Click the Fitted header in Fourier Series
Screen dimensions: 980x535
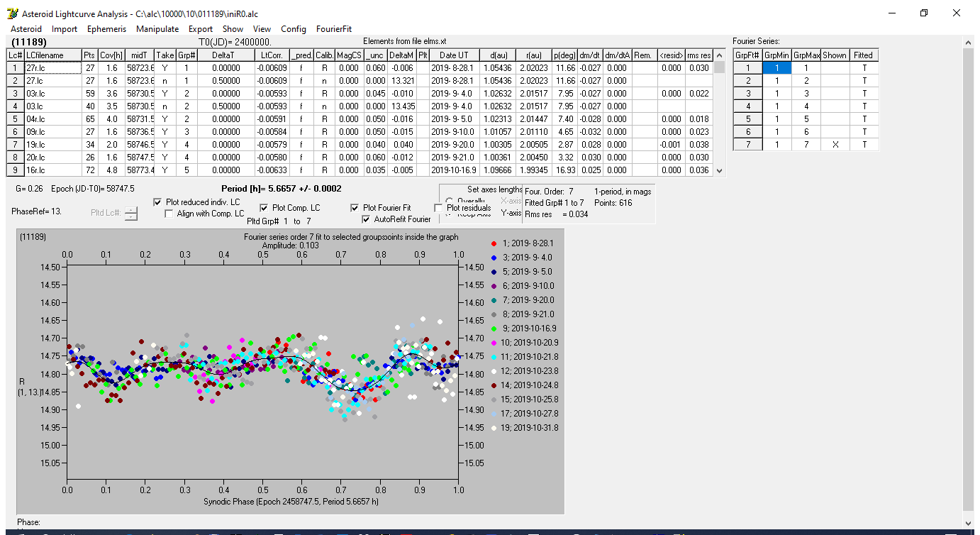pos(864,55)
